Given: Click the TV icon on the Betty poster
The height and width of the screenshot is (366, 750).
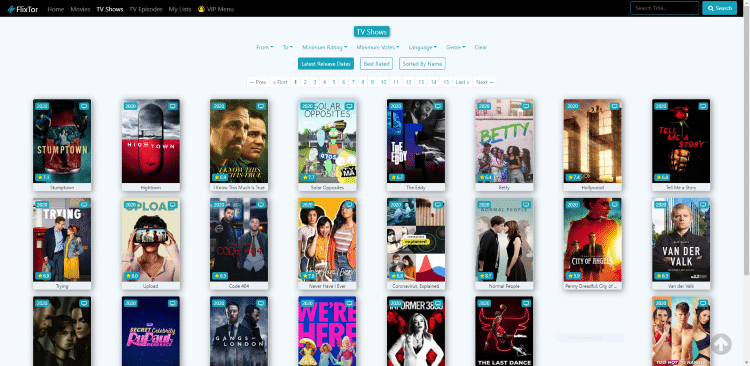Looking at the screenshot, I should click(526, 106).
